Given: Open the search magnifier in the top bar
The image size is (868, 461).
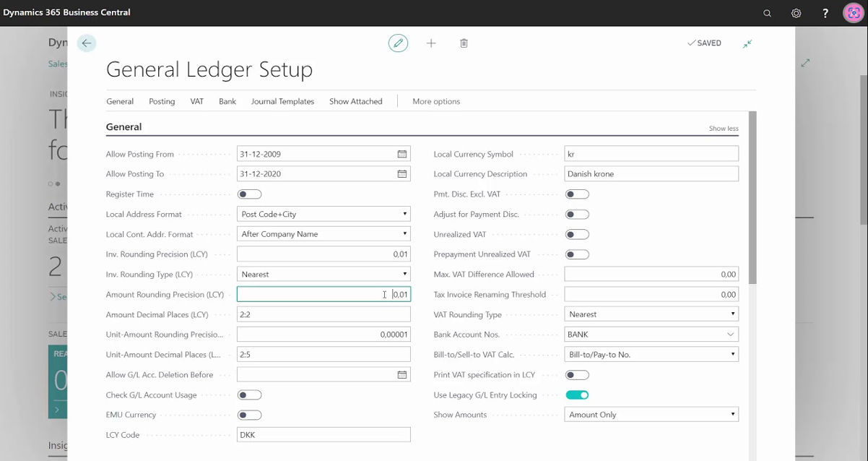Looking at the screenshot, I should tap(767, 13).
